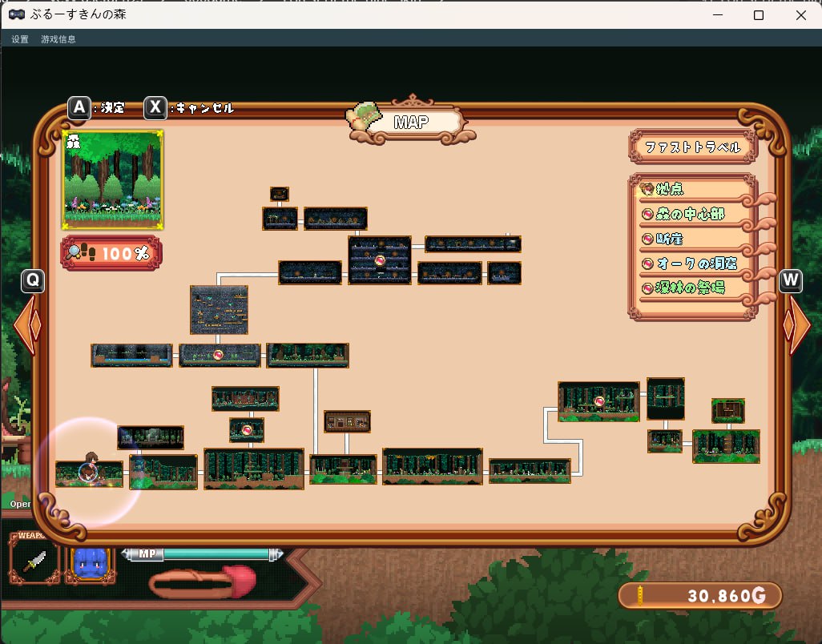Choose オークの洞窟 from the fast travel list

tap(692, 264)
